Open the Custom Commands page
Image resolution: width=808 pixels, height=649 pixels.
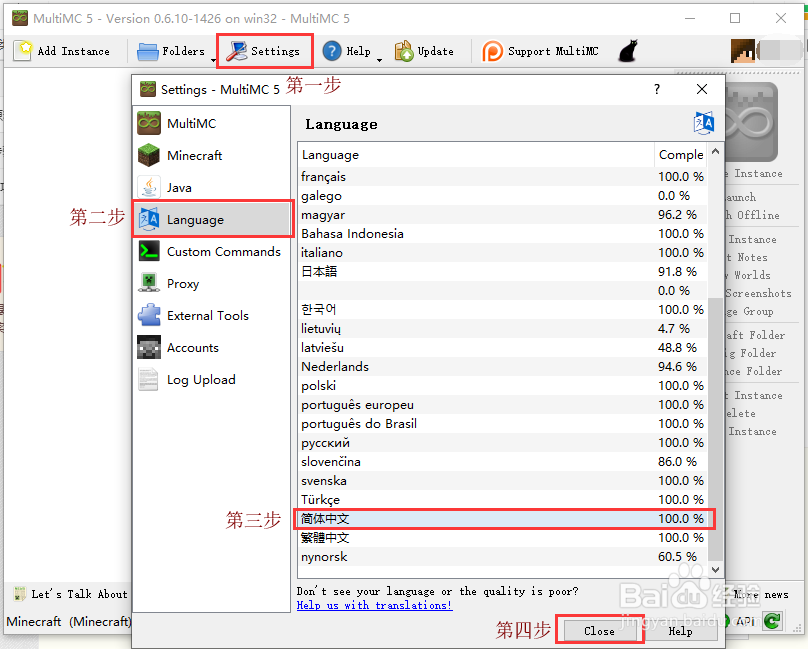point(211,252)
